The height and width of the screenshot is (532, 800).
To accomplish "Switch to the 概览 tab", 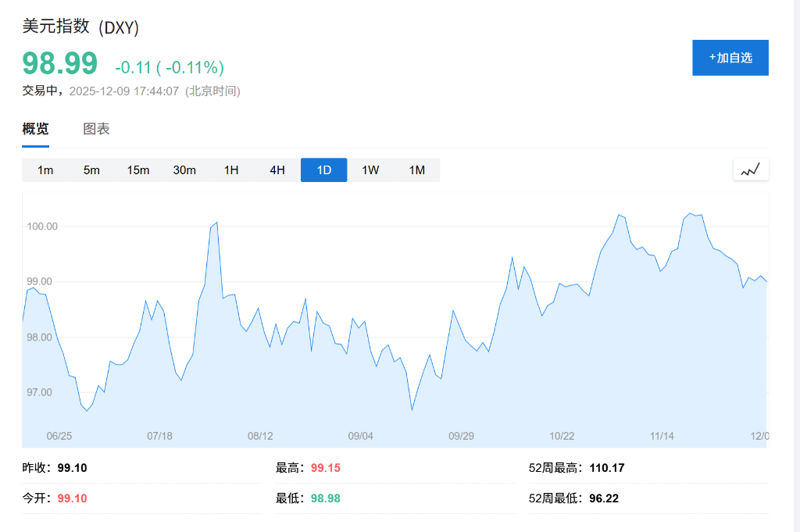I will pyautogui.click(x=35, y=128).
